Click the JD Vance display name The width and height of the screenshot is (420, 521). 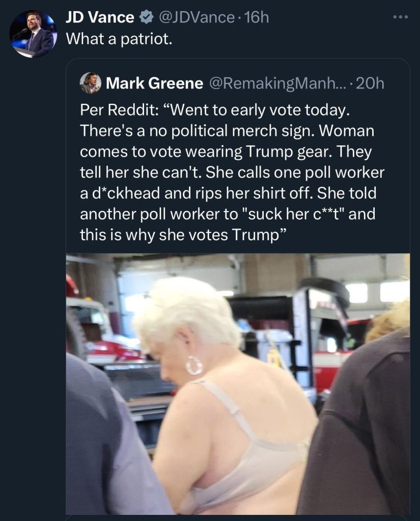pyautogui.click(x=100, y=18)
